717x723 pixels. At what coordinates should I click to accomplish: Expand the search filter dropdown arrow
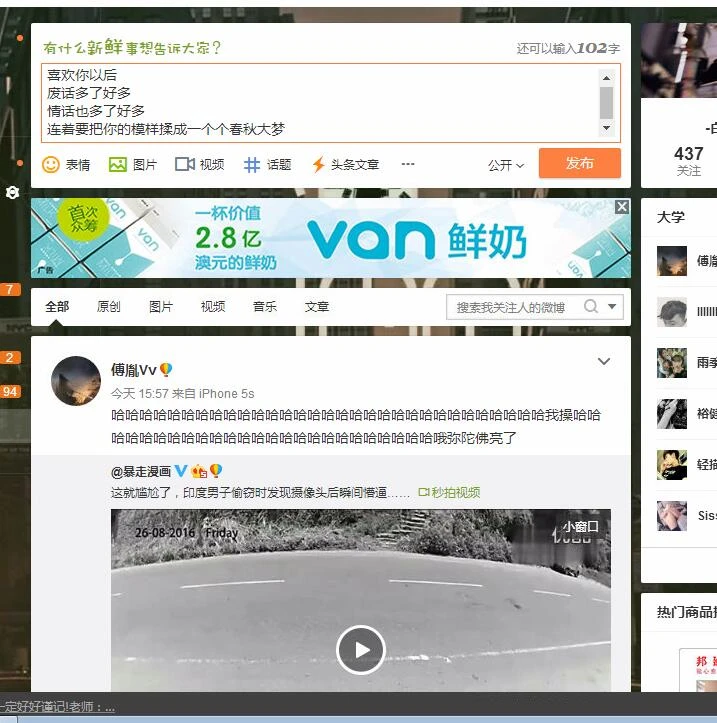pos(613,307)
